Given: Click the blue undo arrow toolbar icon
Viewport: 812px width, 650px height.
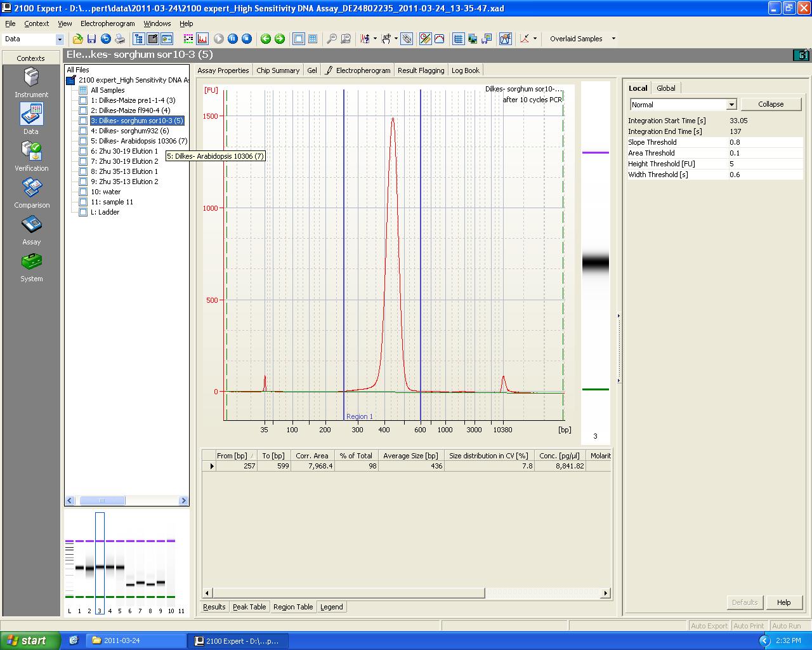Looking at the screenshot, I should [x=106, y=39].
